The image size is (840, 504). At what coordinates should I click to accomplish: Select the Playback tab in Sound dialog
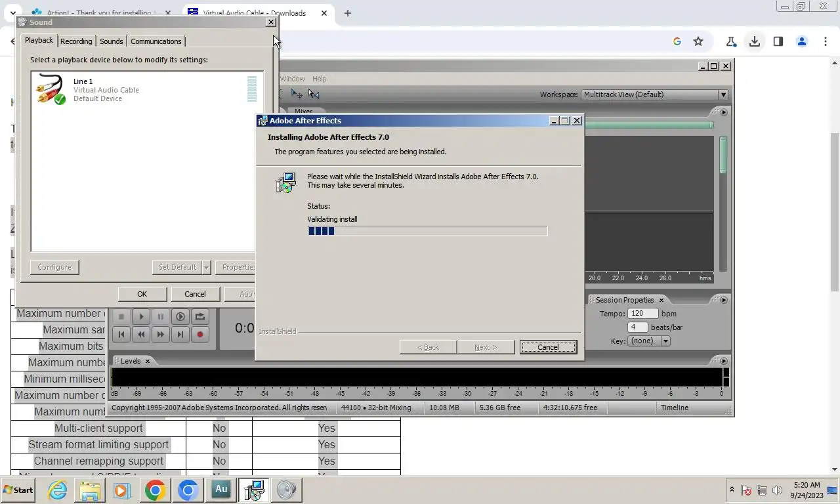[x=39, y=40]
